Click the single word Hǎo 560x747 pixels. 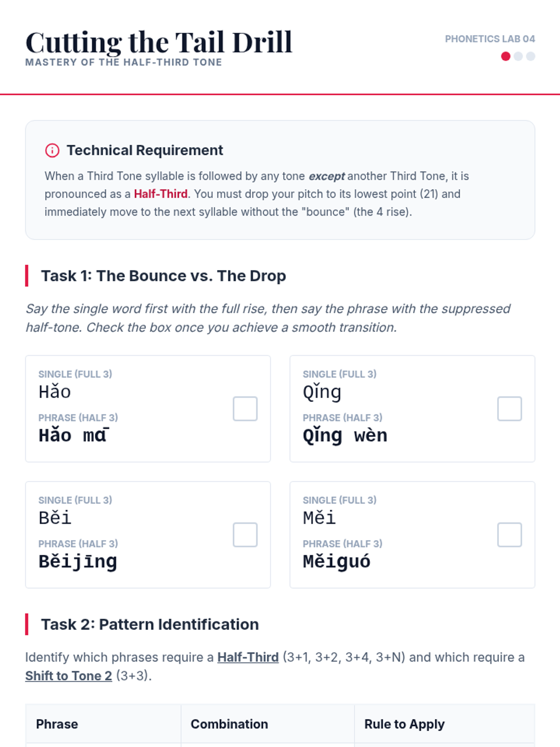(x=55, y=392)
